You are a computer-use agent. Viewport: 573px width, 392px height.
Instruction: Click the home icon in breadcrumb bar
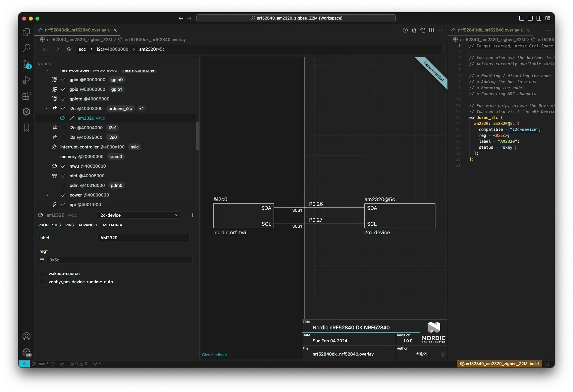69,49
